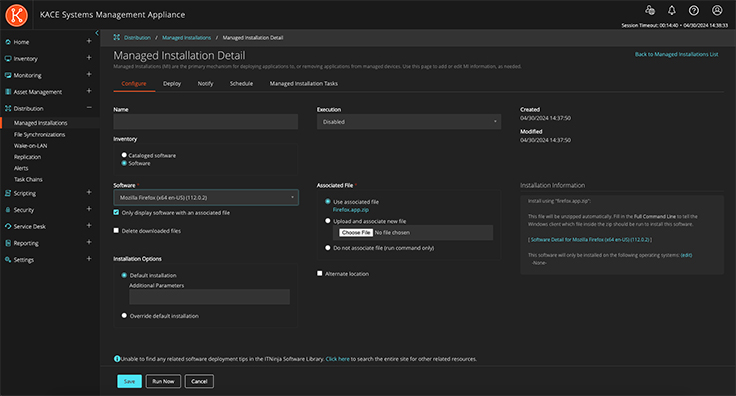The height and width of the screenshot is (396, 736).
Task: Select Override default installation option
Action: point(124,316)
